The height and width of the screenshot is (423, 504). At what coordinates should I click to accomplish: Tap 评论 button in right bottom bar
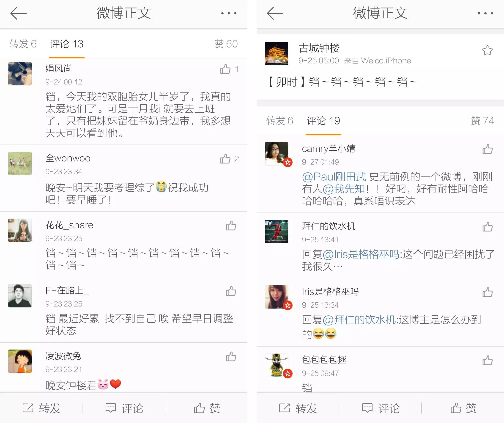click(381, 408)
